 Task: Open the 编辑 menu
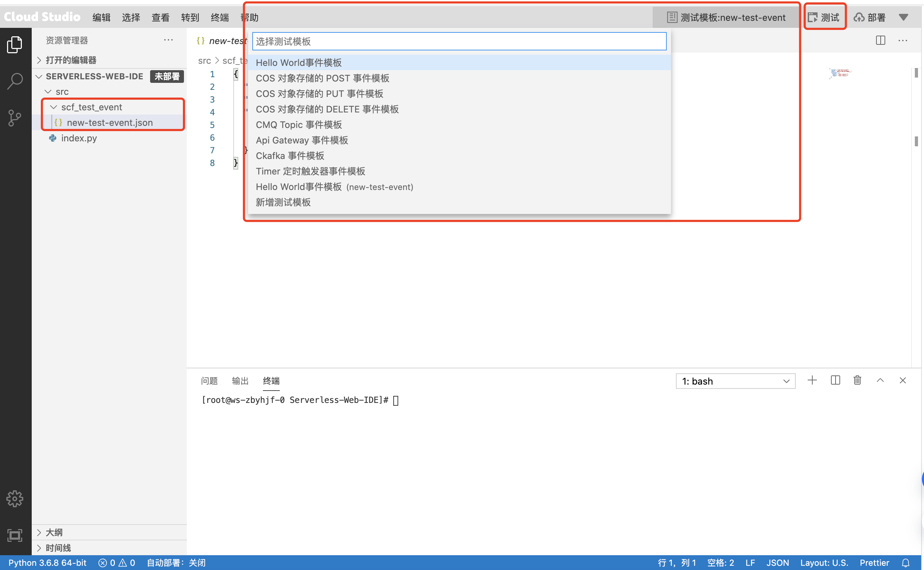pos(101,17)
